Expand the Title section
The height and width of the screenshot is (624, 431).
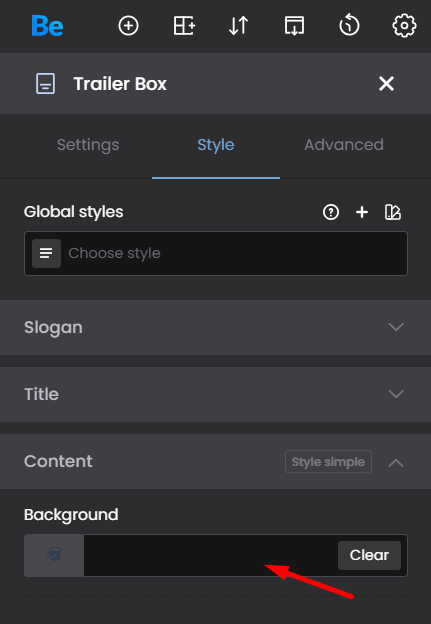click(x=215, y=394)
